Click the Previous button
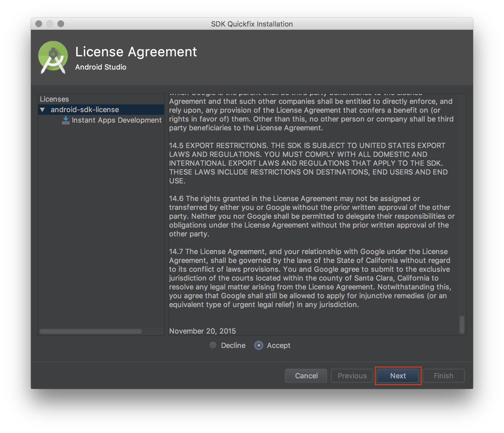This screenshot has height=433, width=504. click(352, 376)
